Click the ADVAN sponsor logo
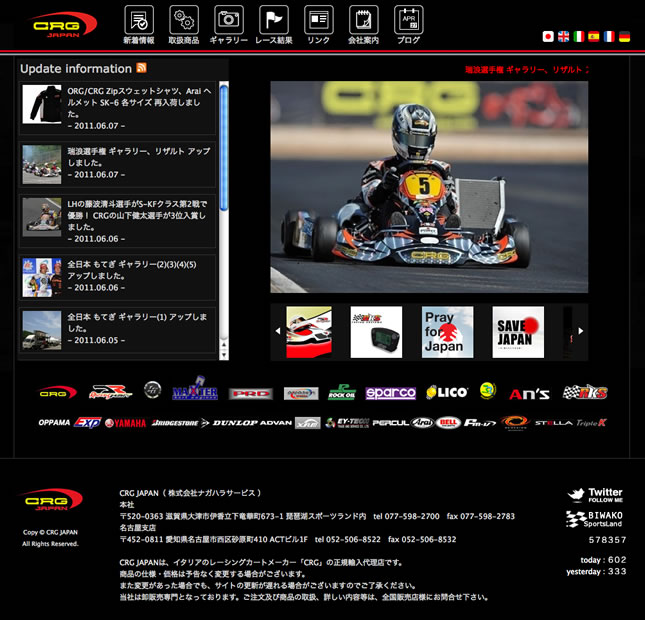This screenshot has width=645, height=620. pyautogui.click(x=276, y=423)
